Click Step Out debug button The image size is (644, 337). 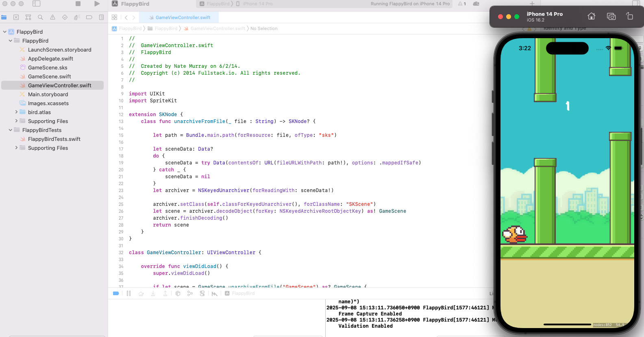[165, 293]
